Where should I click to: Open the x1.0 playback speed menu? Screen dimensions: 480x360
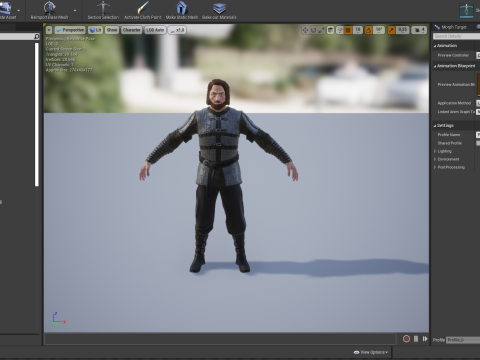click(x=177, y=30)
